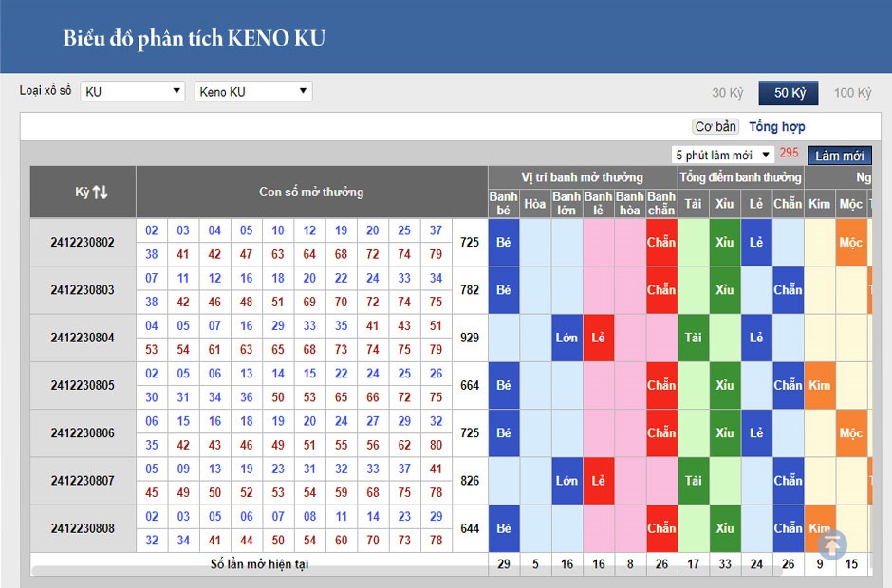
Task: Click total 644 for period 2412230808
Action: (x=470, y=528)
